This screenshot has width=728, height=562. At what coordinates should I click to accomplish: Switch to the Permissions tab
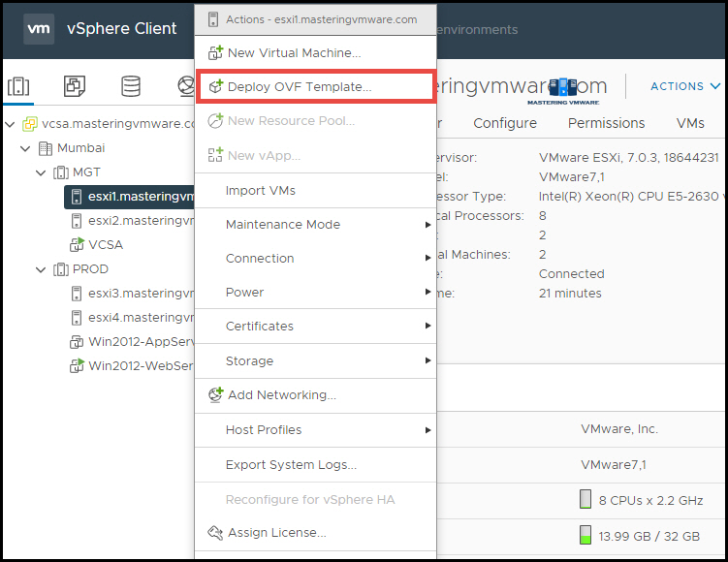point(606,123)
